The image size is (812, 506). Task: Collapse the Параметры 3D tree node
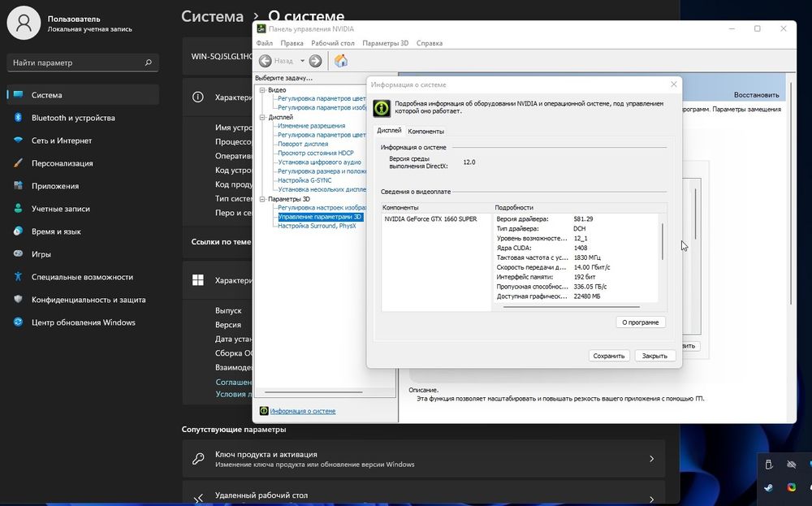(x=262, y=199)
